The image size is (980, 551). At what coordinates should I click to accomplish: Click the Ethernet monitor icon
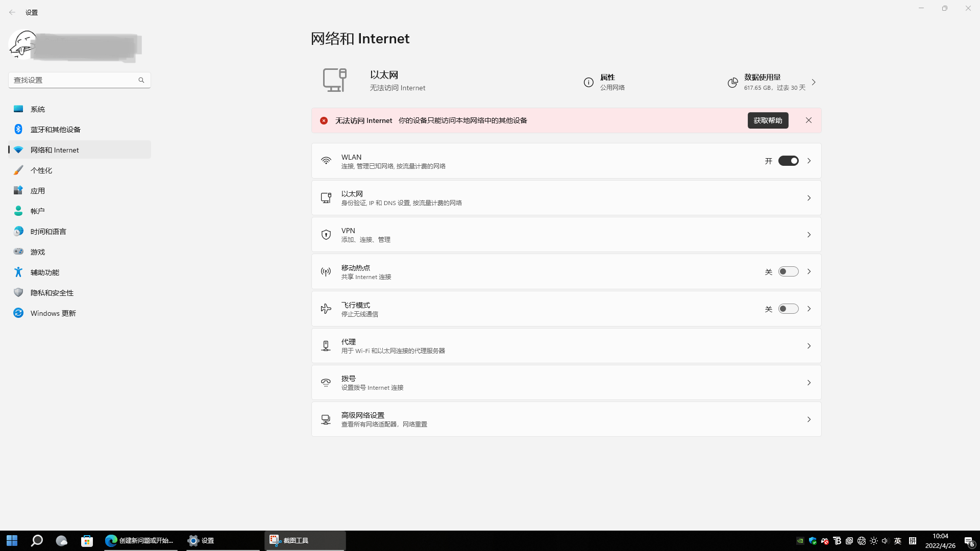click(x=326, y=198)
